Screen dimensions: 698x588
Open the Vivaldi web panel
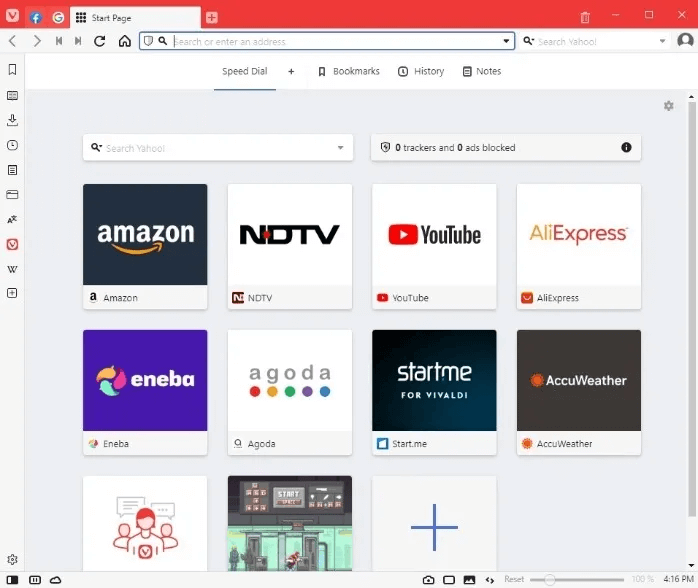coord(12,244)
